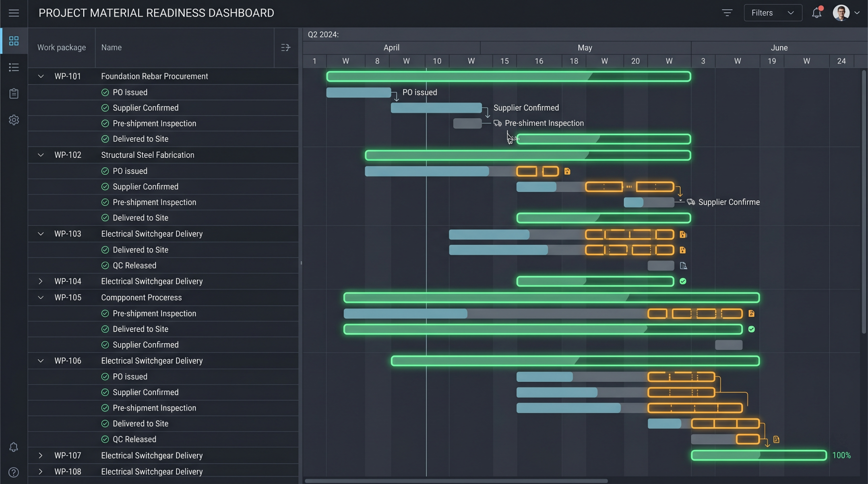The width and height of the screenshot is (868, 484).
Task: Select the April month header
Action: click(391, 48)
